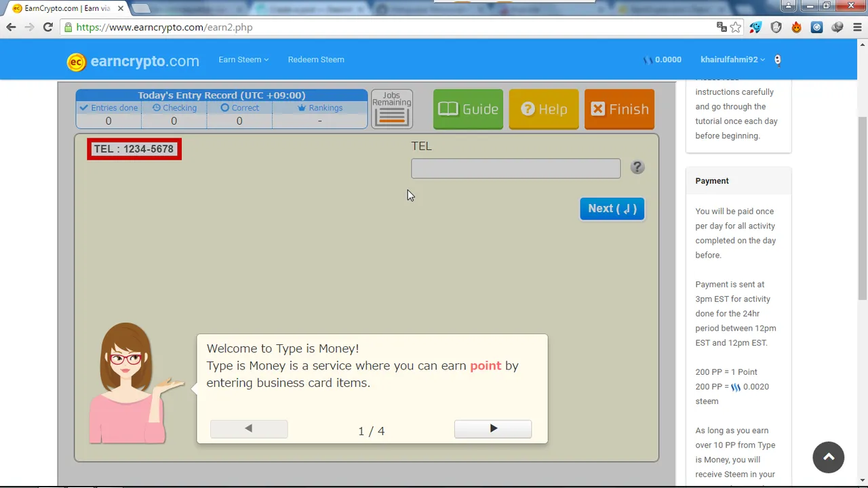Click the green padlock secure site icon

68,27
